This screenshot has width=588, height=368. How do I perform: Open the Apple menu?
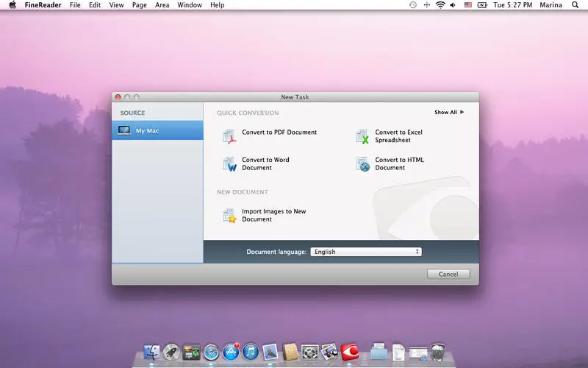(12, 5)
